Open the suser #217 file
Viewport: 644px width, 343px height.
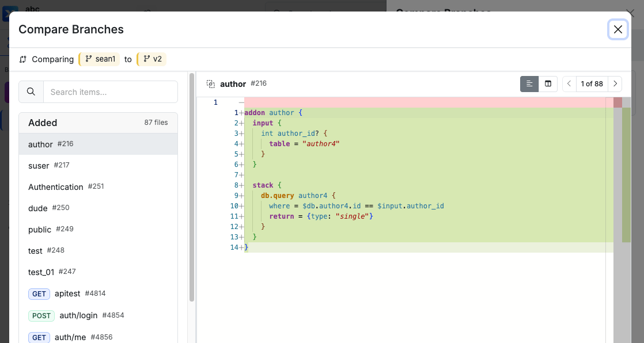pyautogui.click(x=98, y=165)
